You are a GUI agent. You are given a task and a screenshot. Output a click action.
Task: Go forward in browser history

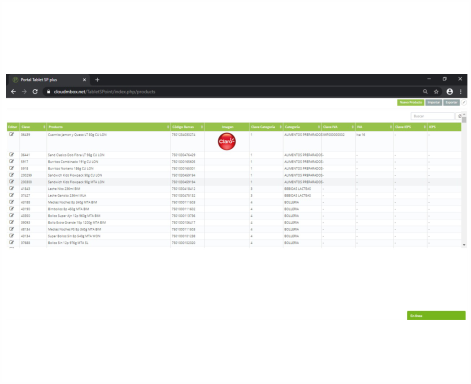24,91
